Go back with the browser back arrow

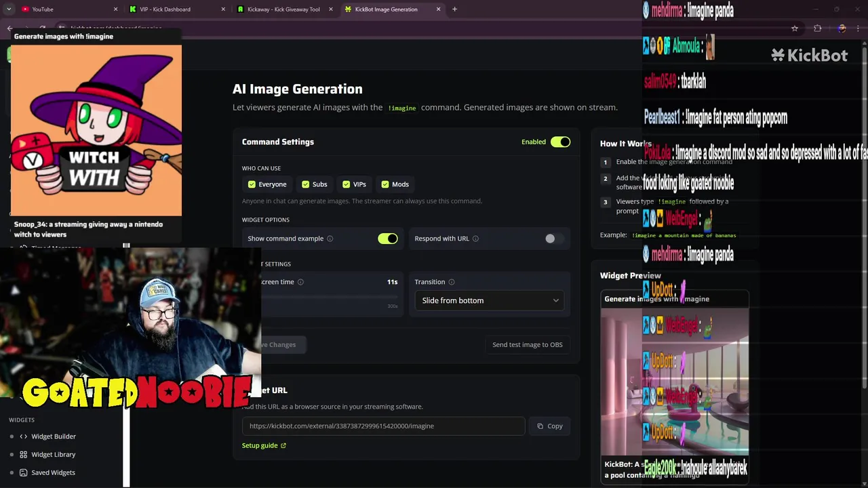9,28
